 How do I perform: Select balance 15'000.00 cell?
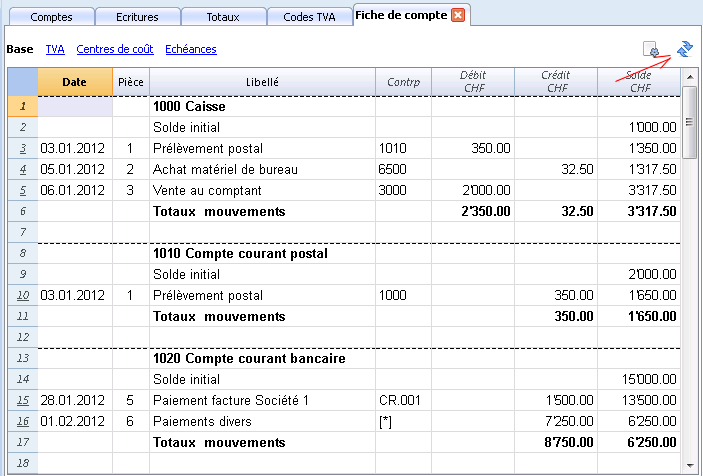point(639,380)
